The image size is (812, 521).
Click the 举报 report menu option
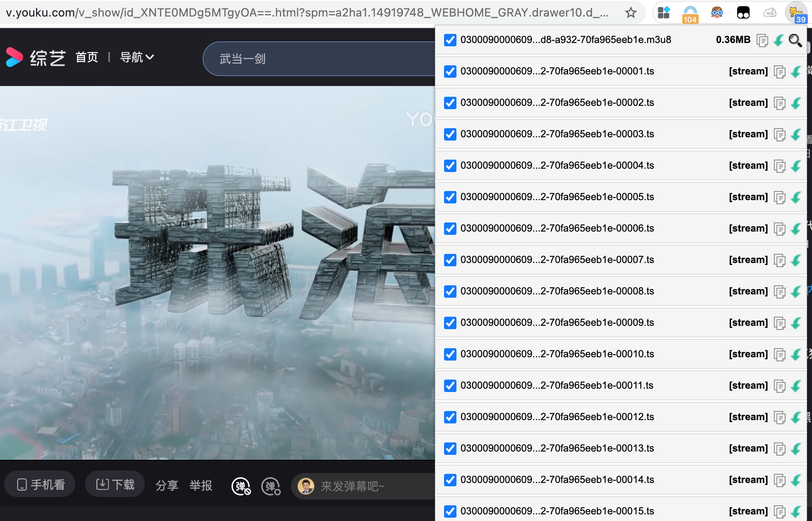(201, 486)
